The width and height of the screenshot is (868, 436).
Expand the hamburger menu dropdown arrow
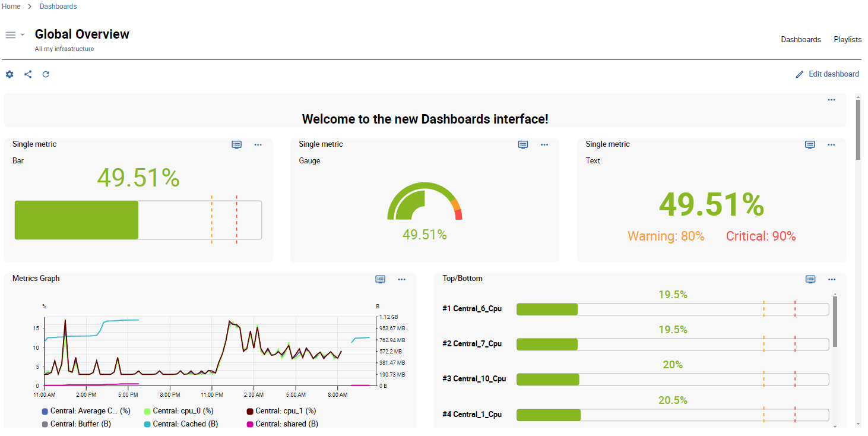tap(23, 35)
